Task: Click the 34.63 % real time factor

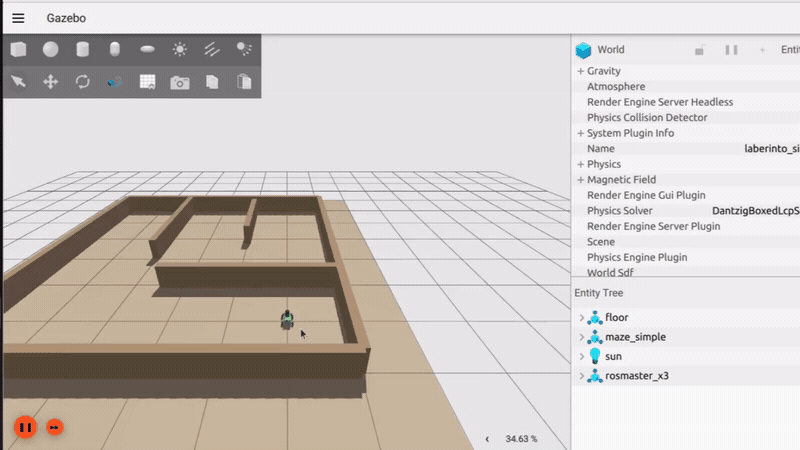Action: click(x=521, y=439)
